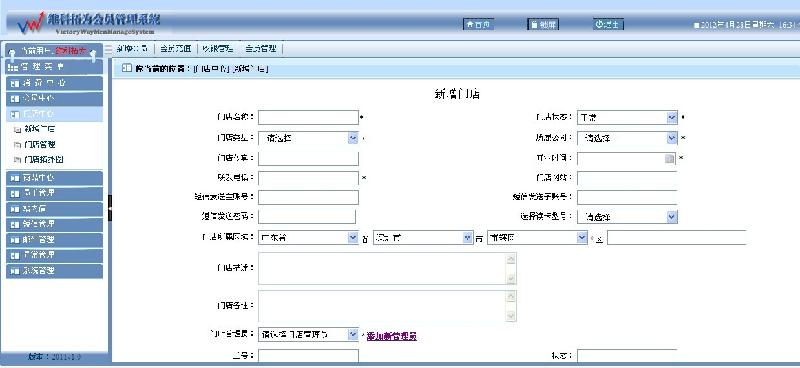Screen dimensions: 800x368
Task: Expand the 会员中心 sidebar section
Action: click(x=54, y=98)
